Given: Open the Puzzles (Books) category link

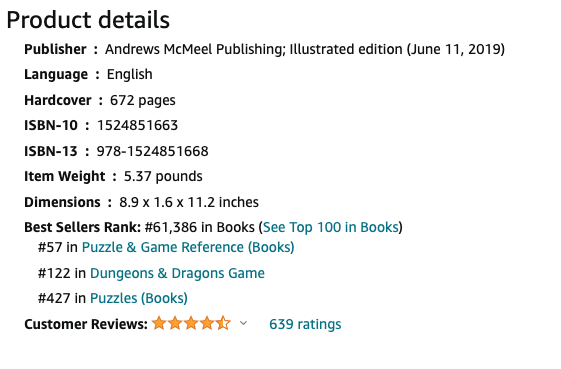Looking at the screenshot, I should pyautogui.click(x=138, y=298).
